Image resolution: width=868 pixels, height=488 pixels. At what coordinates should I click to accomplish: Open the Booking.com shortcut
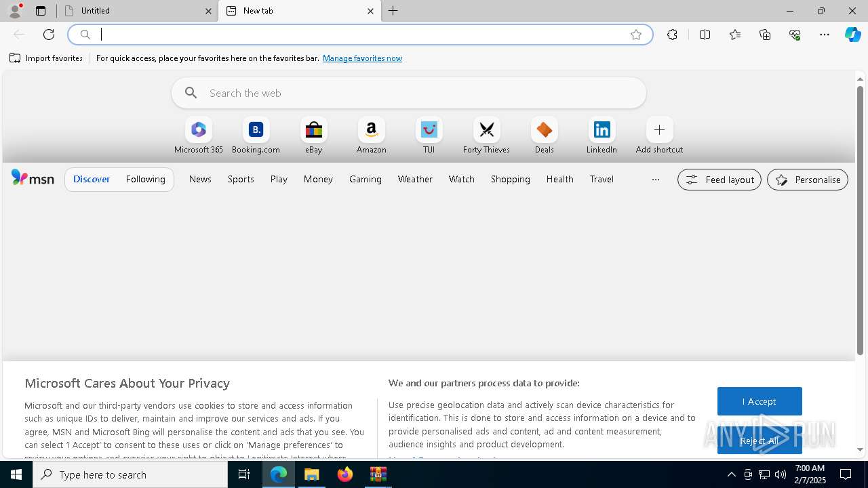(256, 136)
